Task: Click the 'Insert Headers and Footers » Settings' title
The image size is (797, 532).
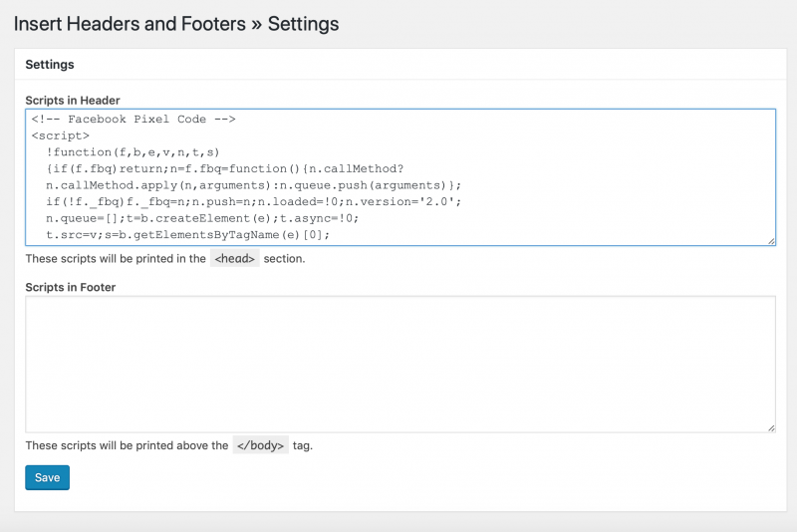Action: pos(176,24)
